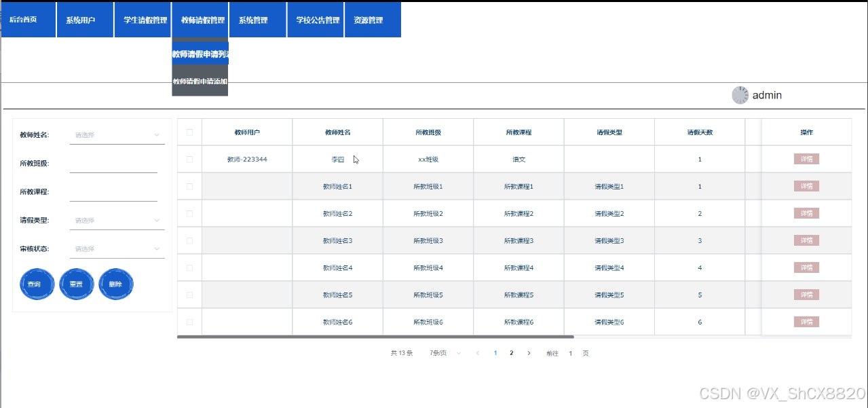Screen dimensions: 868x408
Task: Go to page 2 in pagination
Action: pos(512,353)
